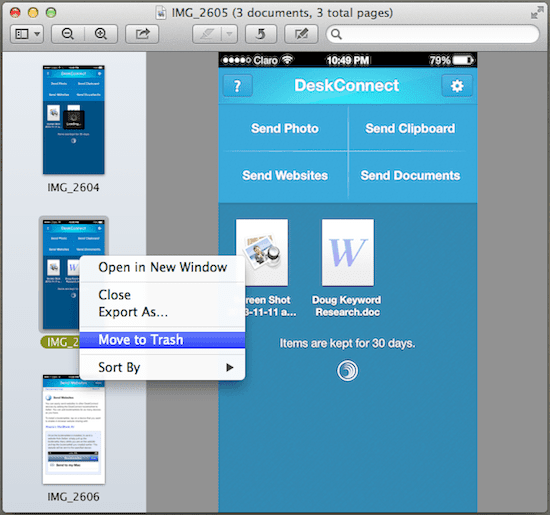Expand the highlight color dropdown arrow
This screenshot has height=515, width=550.
229,34
